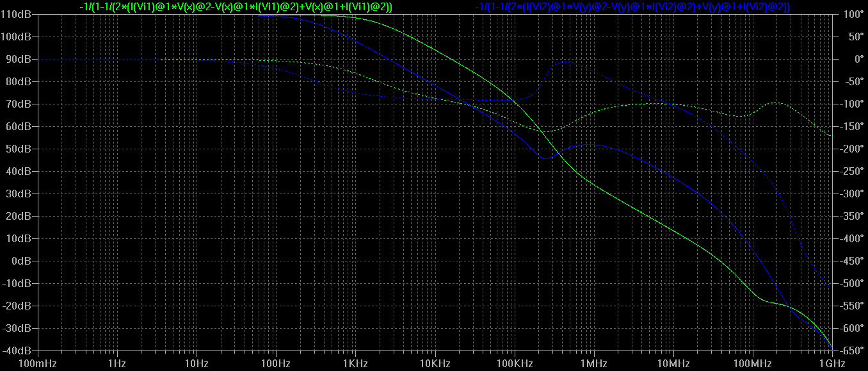Click the 100dB magnitude axis label

15,37
